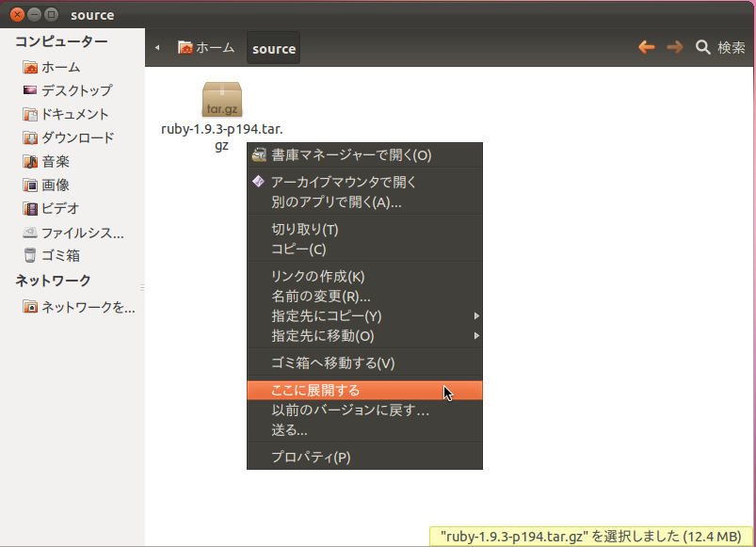Expand the path bar left arrow
Viewport: 756px width, 547px height.
coord(157,48)
